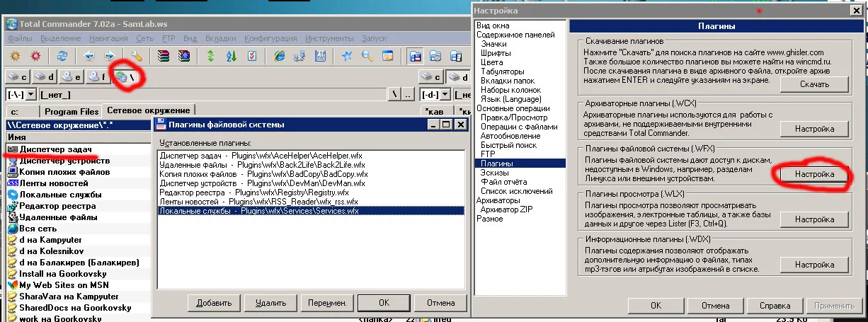Open file search magnifier icon

(367, 55)
